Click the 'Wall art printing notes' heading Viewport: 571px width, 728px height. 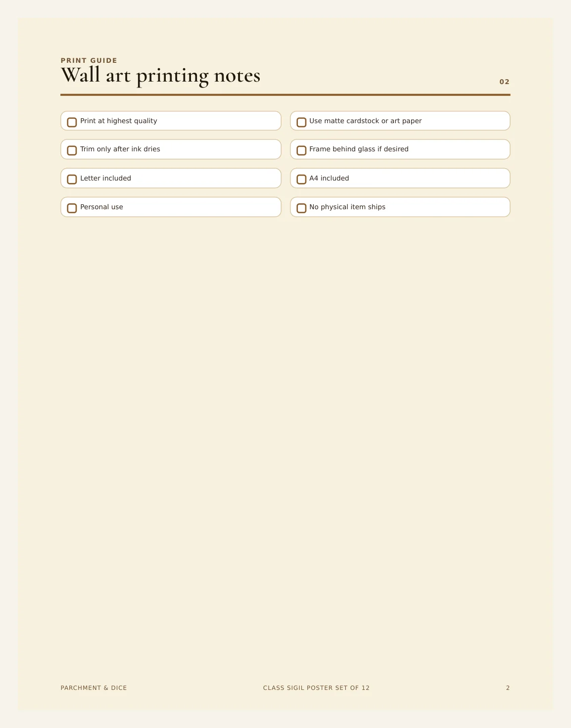tap(161, 76)
